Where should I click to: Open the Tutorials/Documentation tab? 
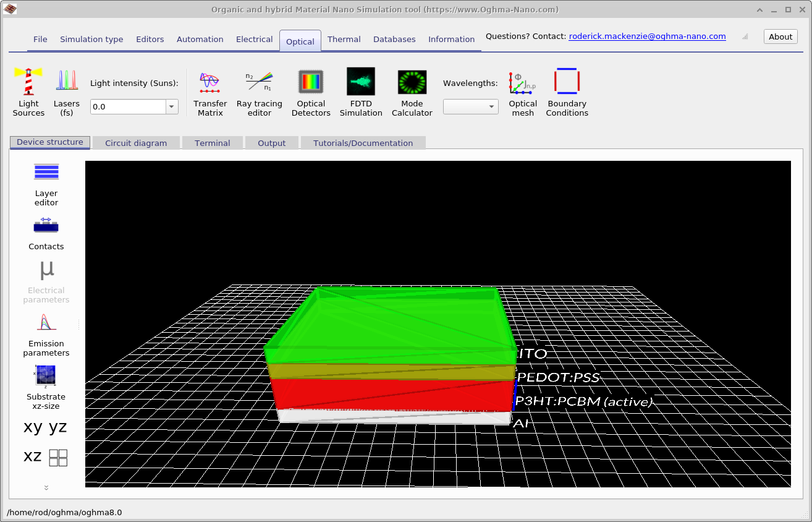[363, 143]
